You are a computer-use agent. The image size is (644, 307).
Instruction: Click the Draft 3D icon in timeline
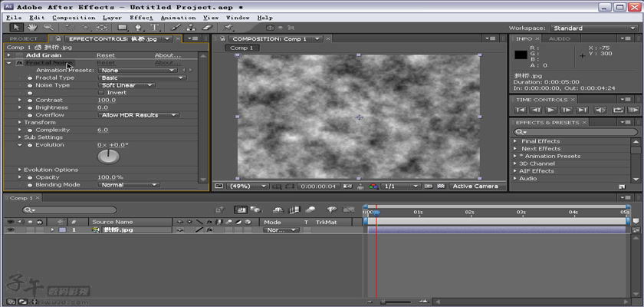tap(256, 210)
